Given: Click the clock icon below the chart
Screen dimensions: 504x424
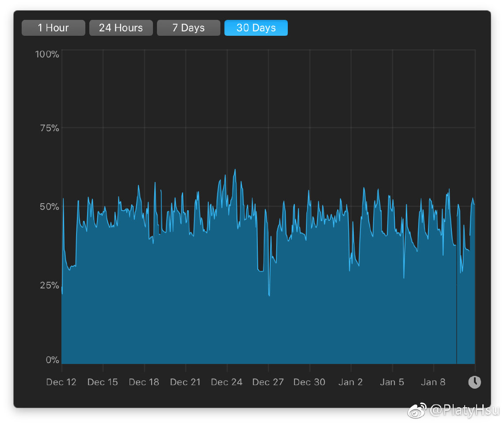Looking at the screenshot, I should (x=474, y=382).
